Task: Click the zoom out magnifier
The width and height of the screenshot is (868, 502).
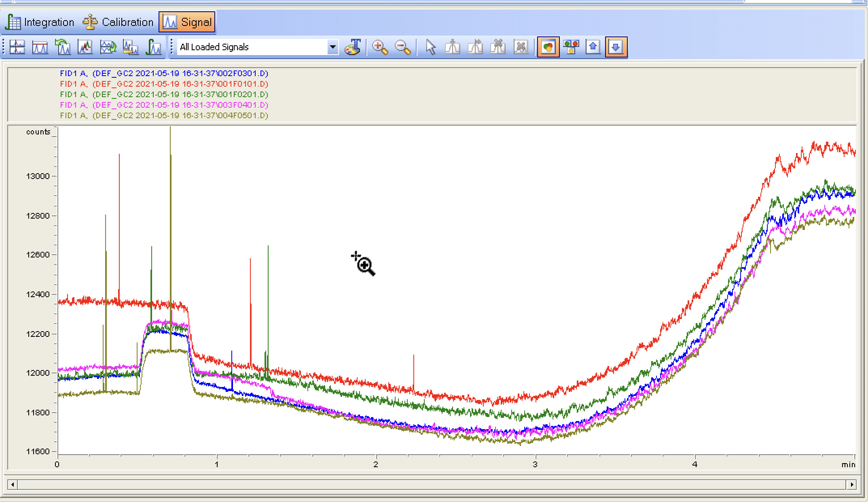Action: coord(402,47)
